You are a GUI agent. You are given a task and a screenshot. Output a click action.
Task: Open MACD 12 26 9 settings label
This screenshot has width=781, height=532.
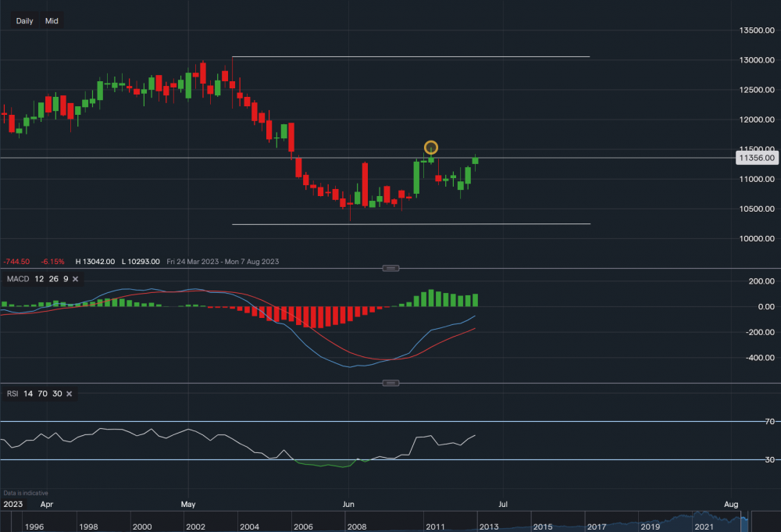[41, 279]
